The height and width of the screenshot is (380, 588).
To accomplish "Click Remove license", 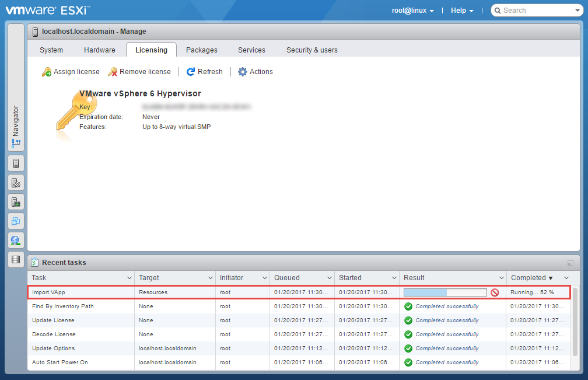I will [139, 72].
